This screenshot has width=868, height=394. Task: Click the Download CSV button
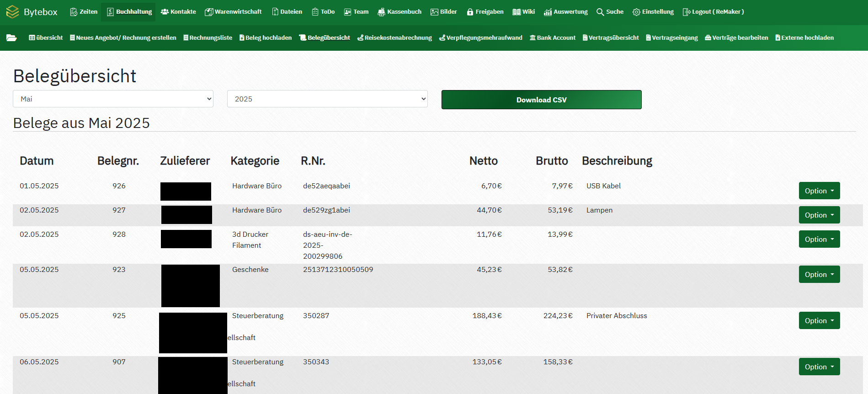coord(541,100)
